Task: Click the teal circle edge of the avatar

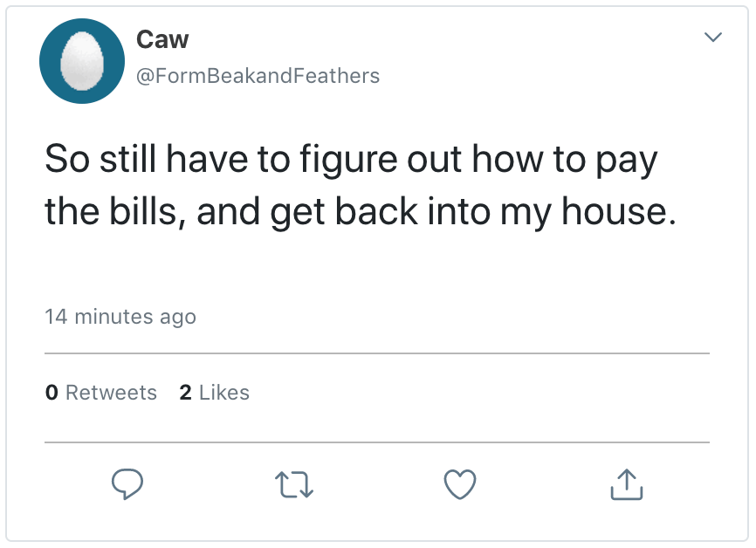Action: [50, 63]
